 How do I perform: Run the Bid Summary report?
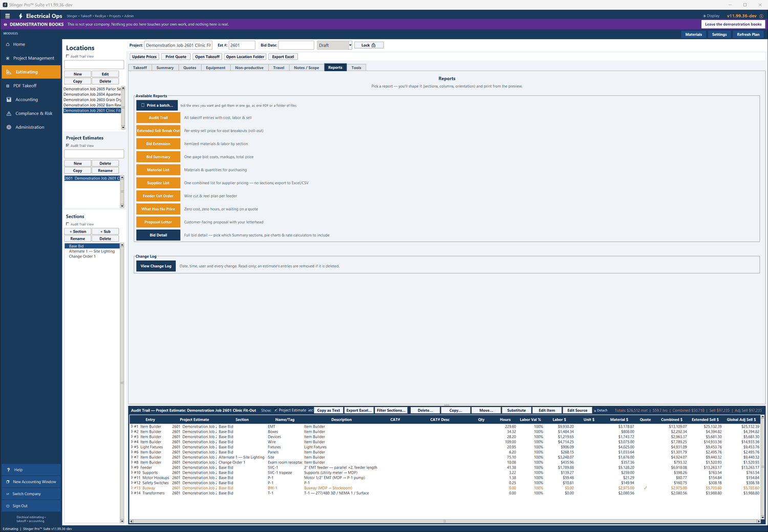tap(158, 157)
